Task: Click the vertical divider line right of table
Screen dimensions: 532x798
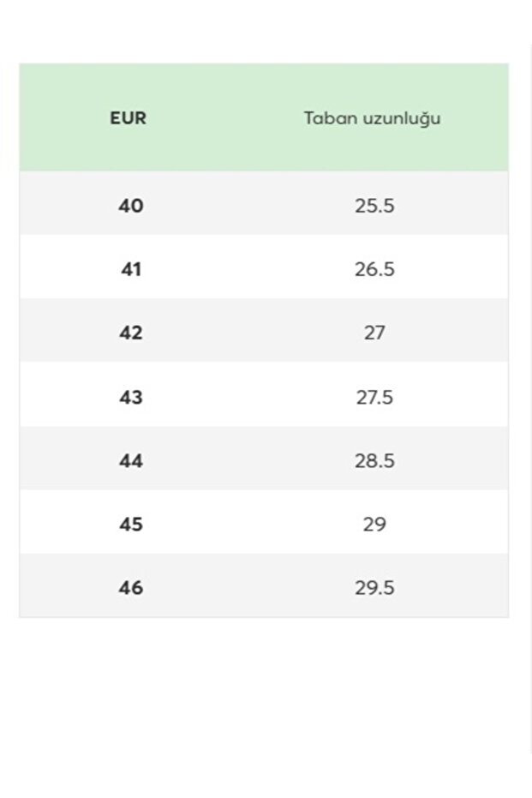Action: tap(530, 386)
